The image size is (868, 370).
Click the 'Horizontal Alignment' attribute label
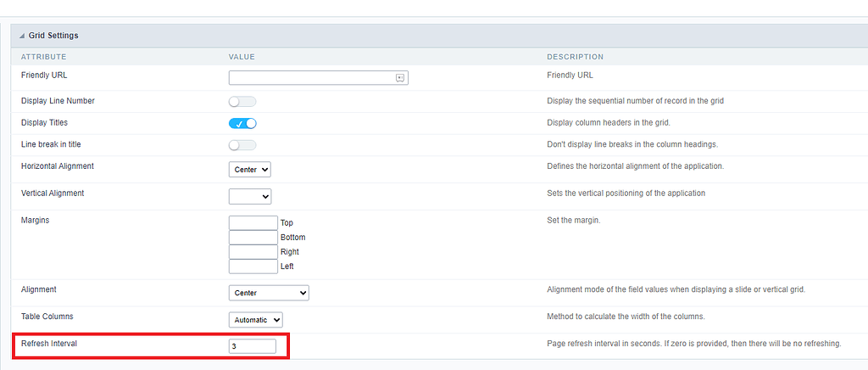58,166
